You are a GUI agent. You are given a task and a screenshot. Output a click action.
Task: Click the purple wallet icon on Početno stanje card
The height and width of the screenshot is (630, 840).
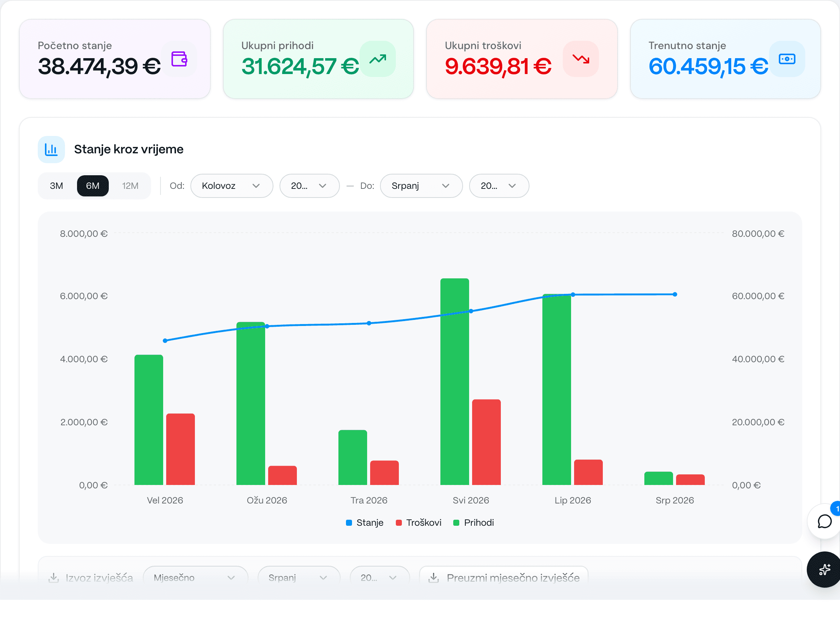(179, 59)
